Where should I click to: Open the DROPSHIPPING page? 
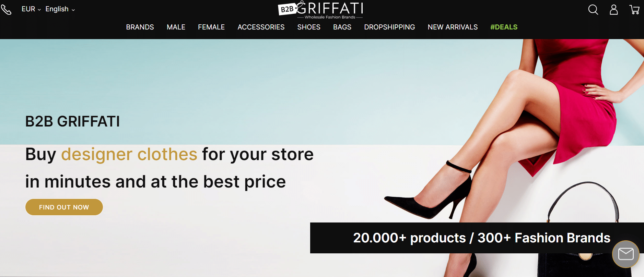pos(389,27)
